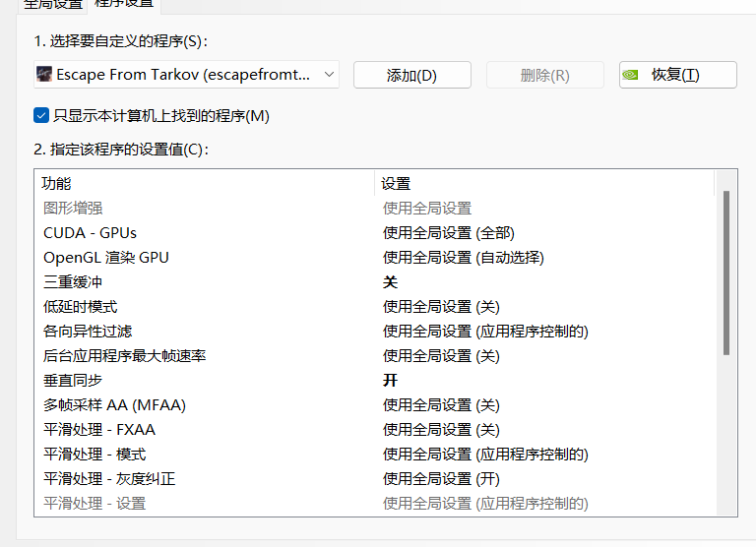Viewport: 756px width, 547px height.
Task: Click 后台应用程序最大帧速率 row
Action: pyautogui.click(x=124, y=356)
